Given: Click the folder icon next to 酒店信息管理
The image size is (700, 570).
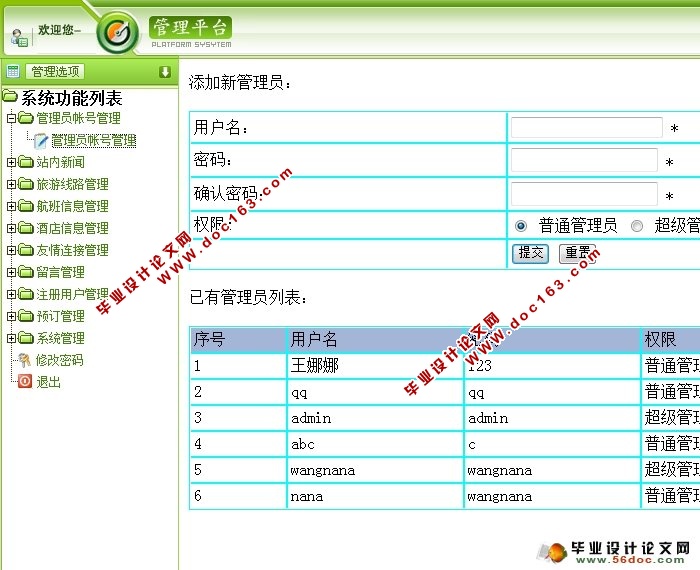Looking at the screenshot, I should click(26, 228).
